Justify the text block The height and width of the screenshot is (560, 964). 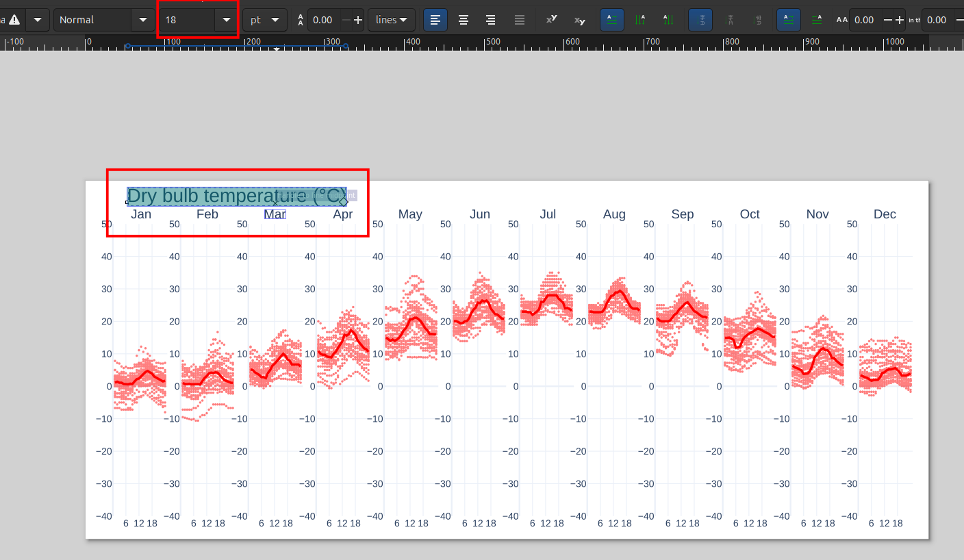tap(520, 20)
